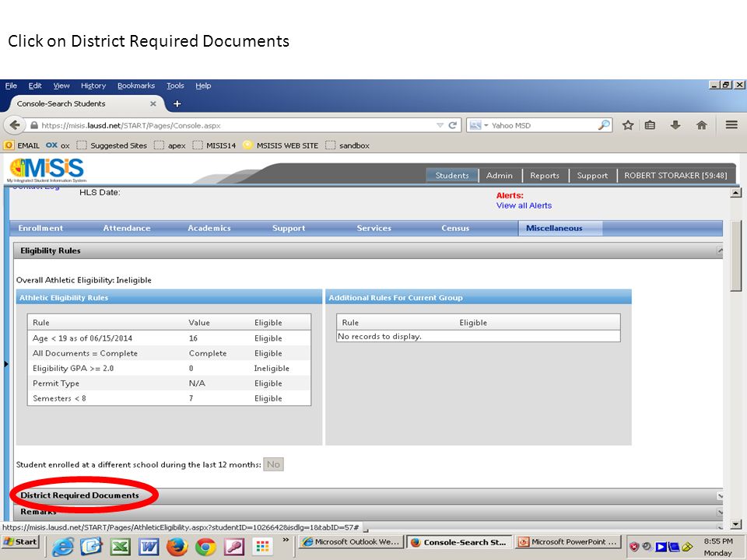The image size is (747, 560).
Task: Bookmark this page with the star icon
Action: click(628, 125)
